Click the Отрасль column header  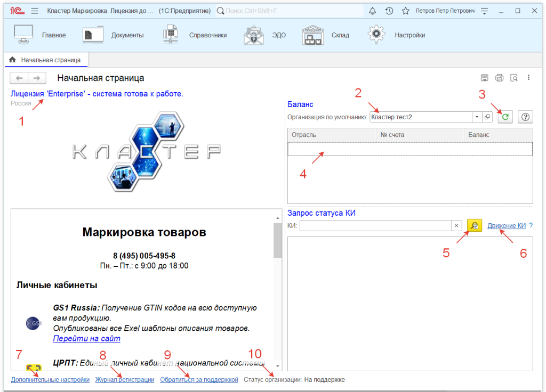[332, 135]
